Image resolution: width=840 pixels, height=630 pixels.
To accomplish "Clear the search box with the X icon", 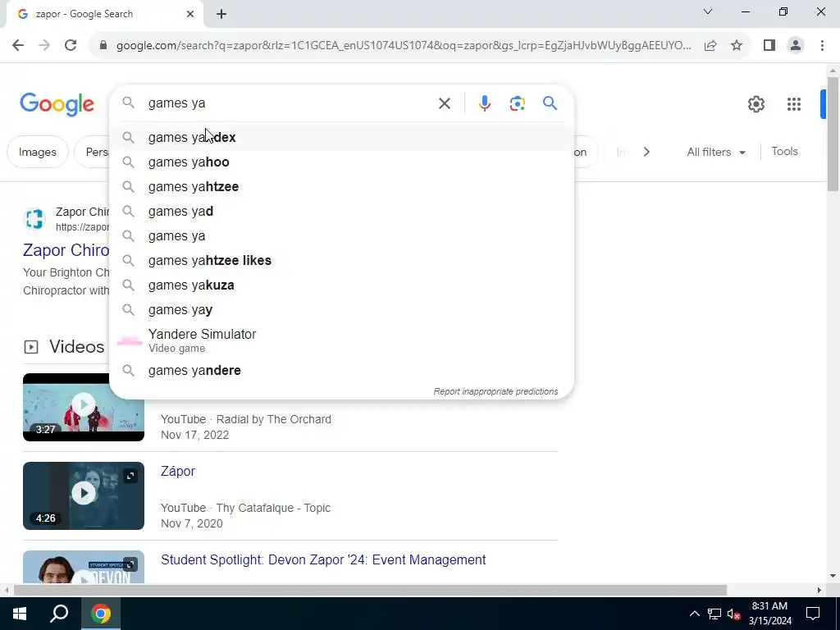I will point(444,103).
